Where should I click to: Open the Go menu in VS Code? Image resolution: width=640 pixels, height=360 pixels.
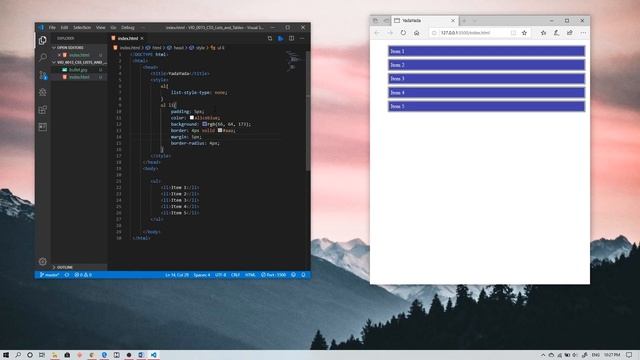click(x=113, y=28)
